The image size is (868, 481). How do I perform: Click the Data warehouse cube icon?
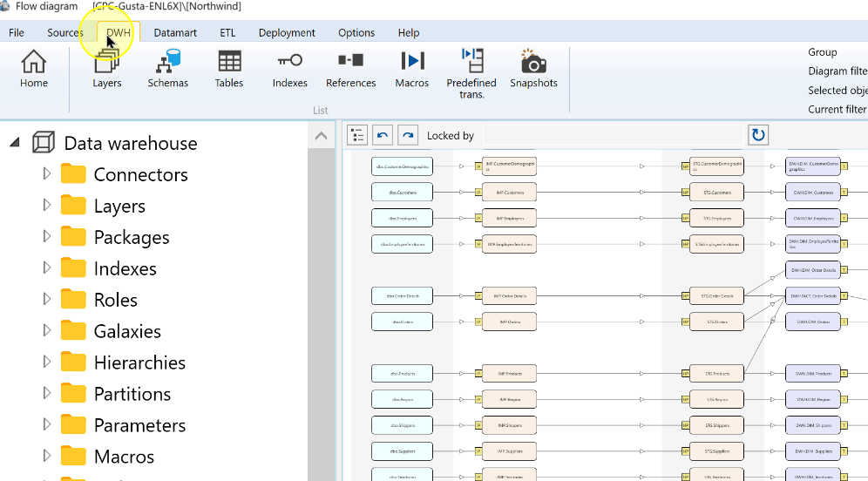point(44,143)
